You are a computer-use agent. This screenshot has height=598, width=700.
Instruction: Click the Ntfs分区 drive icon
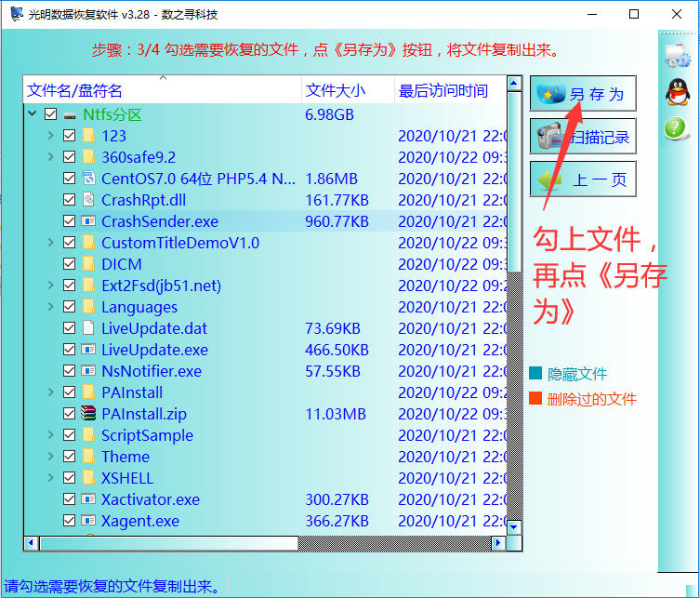pos(70,116)
